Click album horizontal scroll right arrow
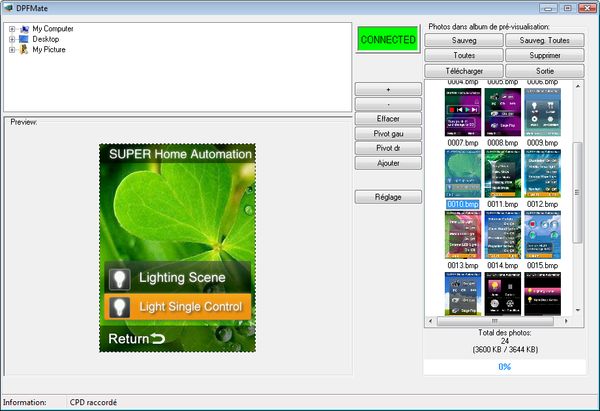 click(x=566, y=321)
